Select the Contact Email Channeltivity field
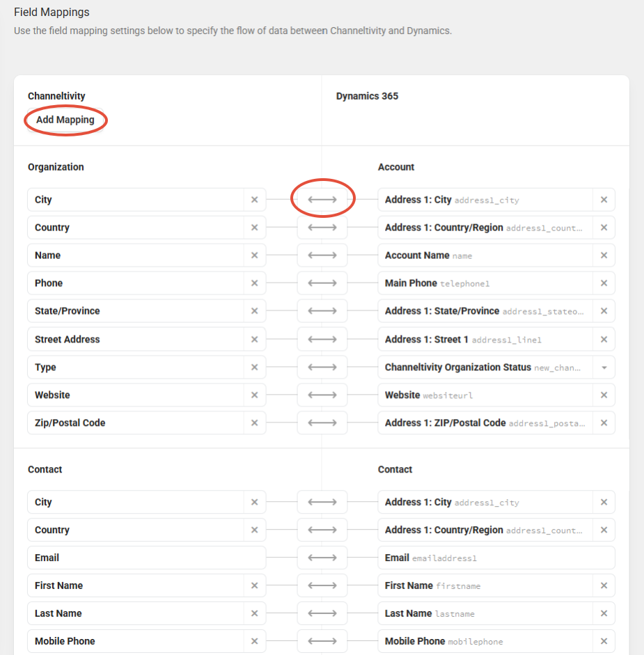Image resolution: width=644 pixels, height=655 pixels. click(147, 558)
